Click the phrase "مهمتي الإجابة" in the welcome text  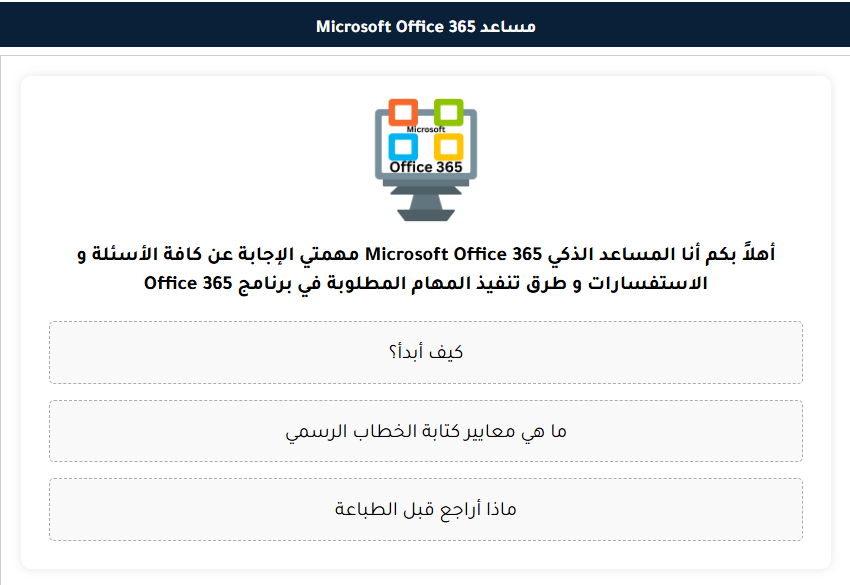coord(308,254)
